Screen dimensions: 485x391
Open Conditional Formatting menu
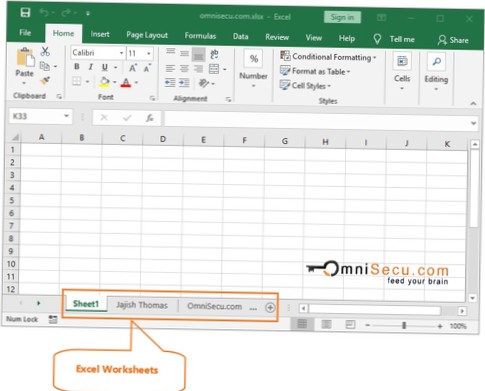(328, 57)
